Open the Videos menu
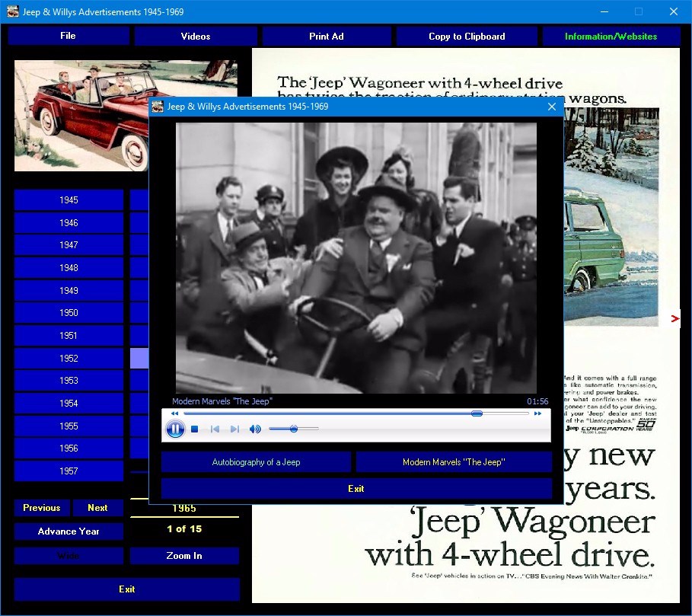The height and width of the screenshot is (616, 692). pyautogui.click(x=196, y=37)
